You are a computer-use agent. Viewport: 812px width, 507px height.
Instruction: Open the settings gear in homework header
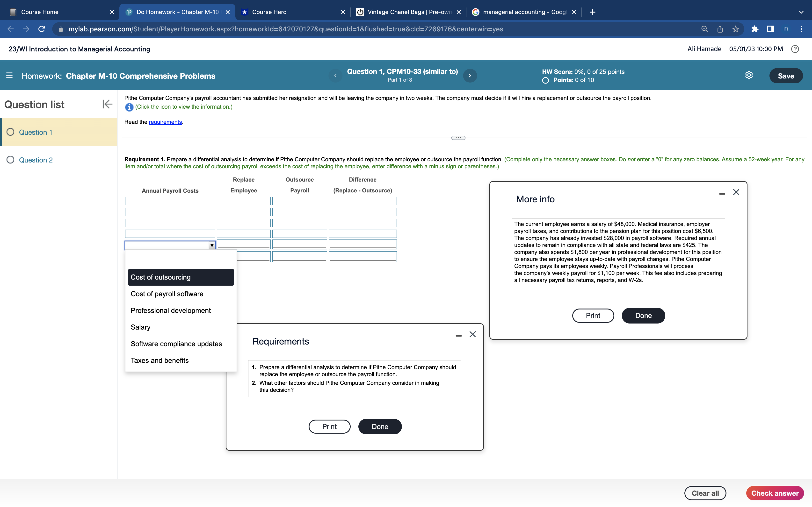[x=749, y=75]
